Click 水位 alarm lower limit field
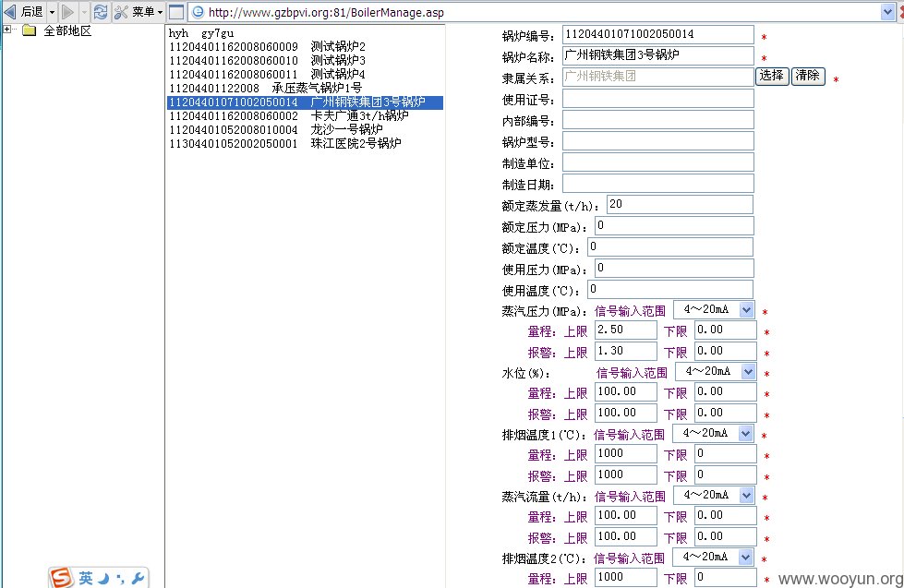Viewport: 904px width, 588px height. click(725, 413)
